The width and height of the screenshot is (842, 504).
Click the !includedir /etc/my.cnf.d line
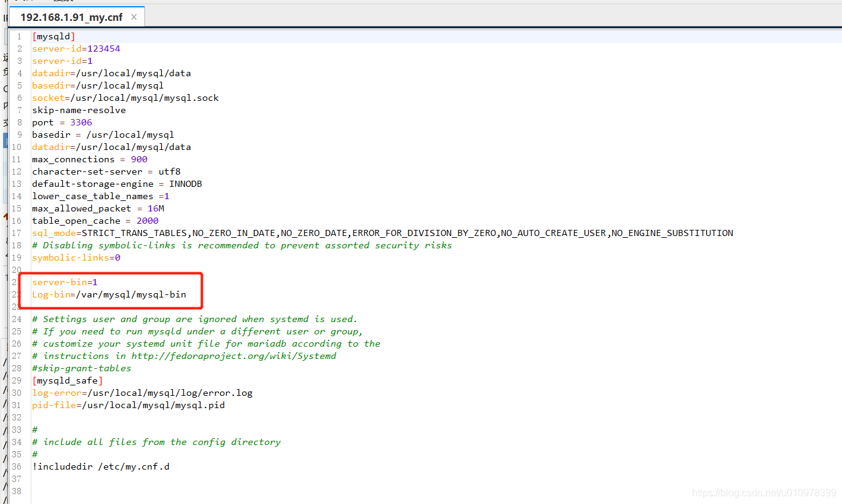click(101, 467)
